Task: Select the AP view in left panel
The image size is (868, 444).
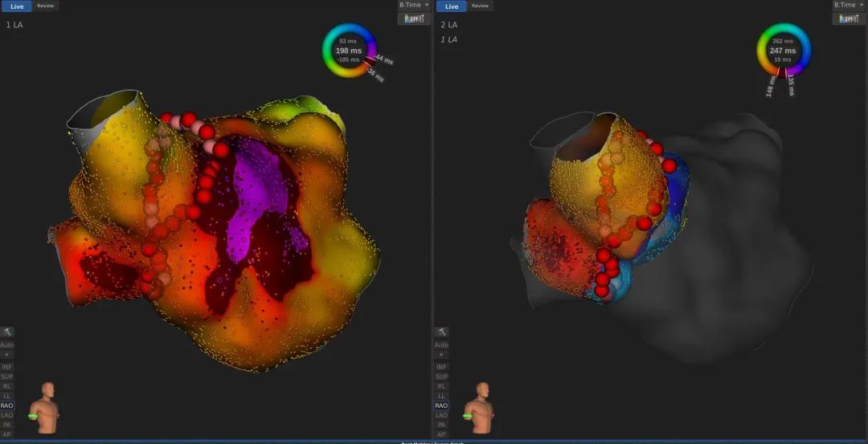Action: [x=7, y=434]
